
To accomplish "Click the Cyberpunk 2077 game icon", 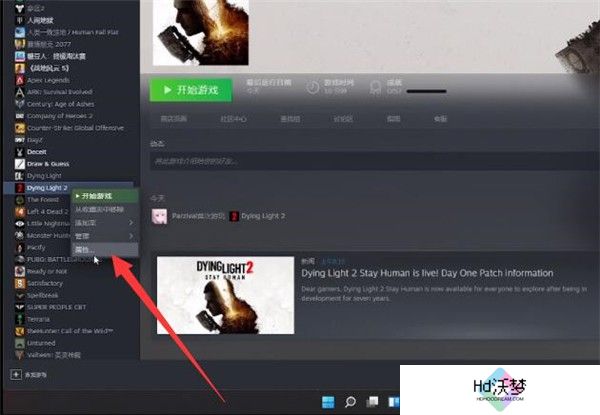I will click(x=20, y=44).
